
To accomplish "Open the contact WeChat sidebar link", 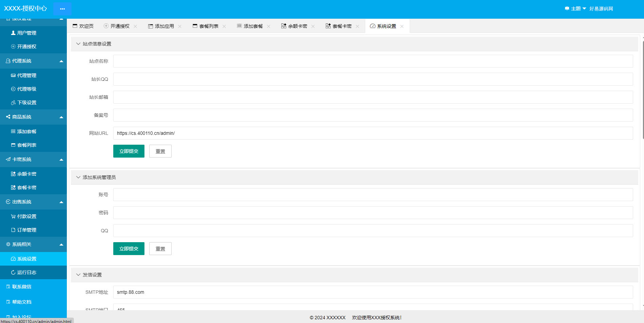I will pos(22,287).
